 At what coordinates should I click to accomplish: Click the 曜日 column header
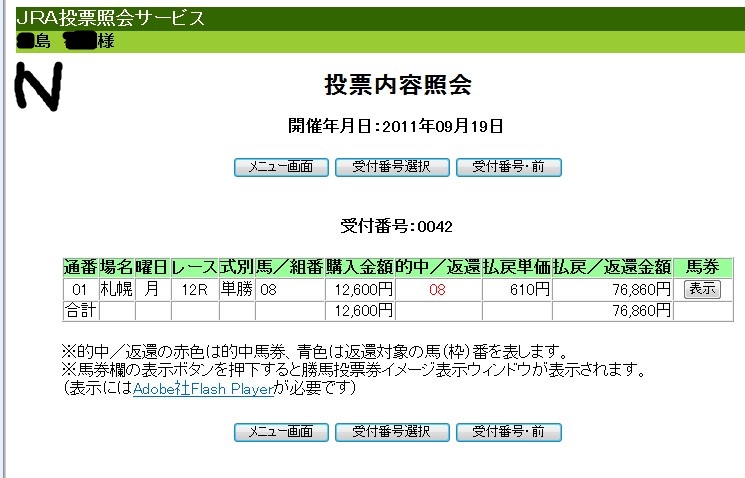point(153,268)
